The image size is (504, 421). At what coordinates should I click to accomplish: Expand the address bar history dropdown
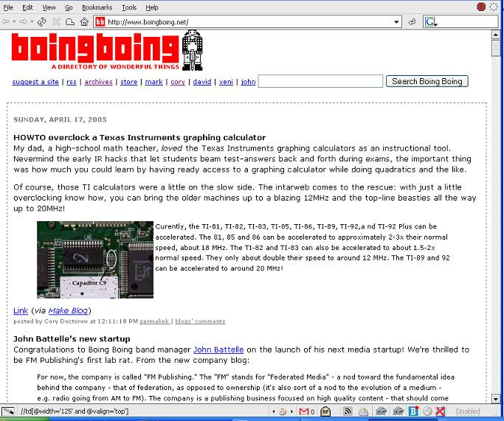coord(396,22)
